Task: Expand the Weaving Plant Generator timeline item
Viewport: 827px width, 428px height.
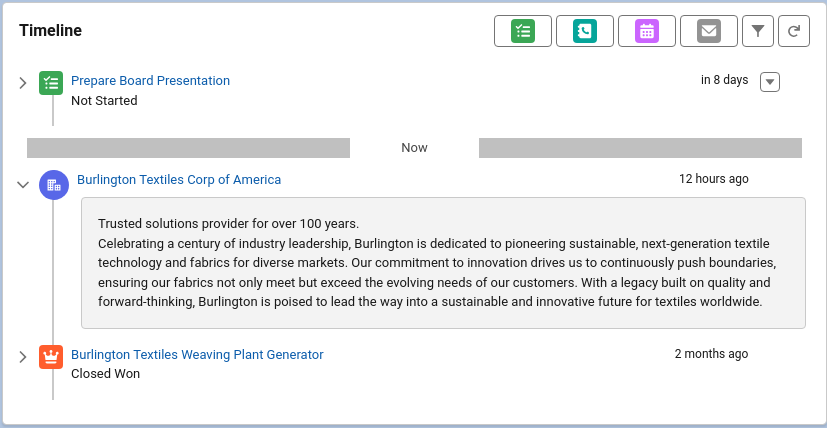Action: pyautogui.click(x=23, y=357)
